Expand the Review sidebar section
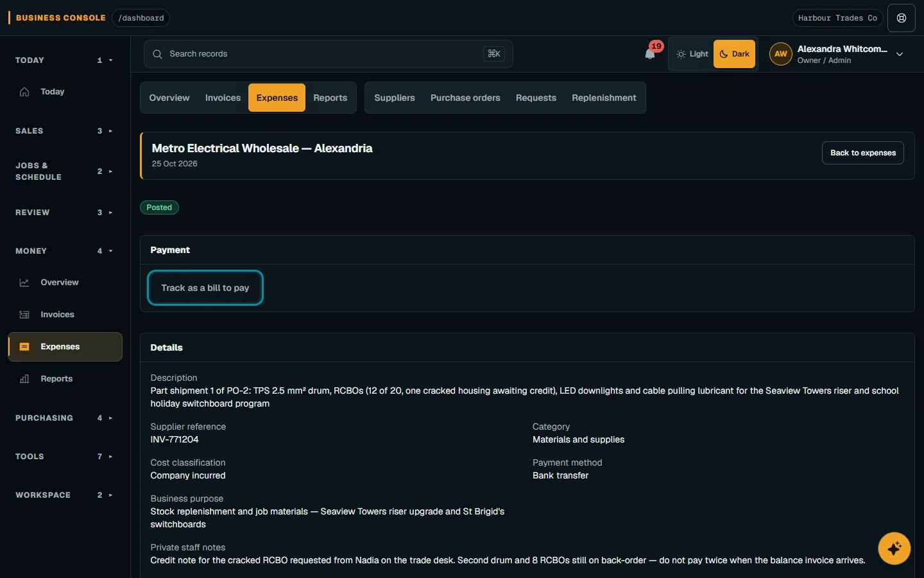This screenshot has height=578, width=924. [x=65, y=213]
